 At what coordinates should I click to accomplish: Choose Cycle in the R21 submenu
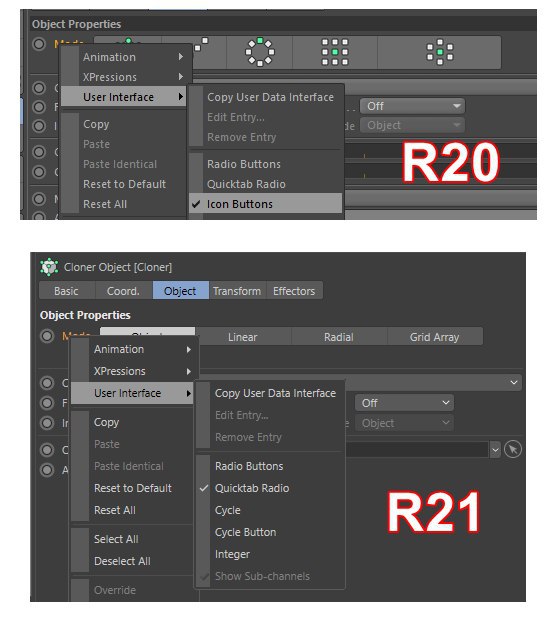coord(270,510)
